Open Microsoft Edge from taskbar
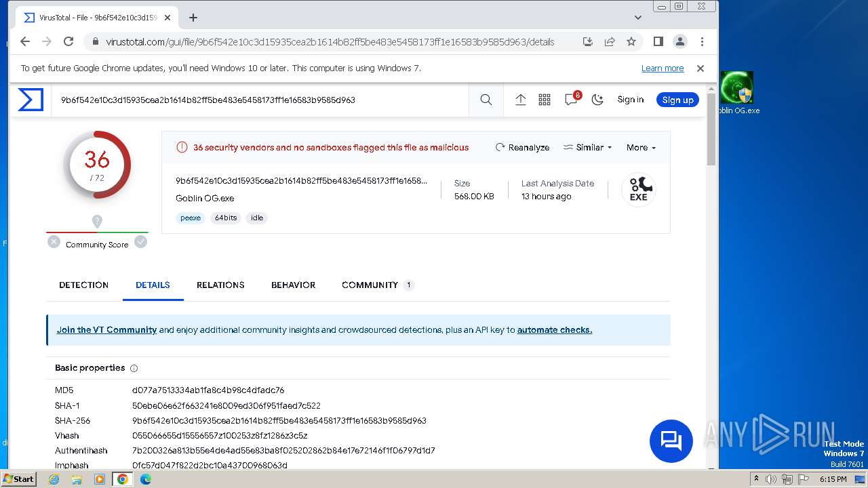Viewport: 868px width, 488px height. pos(146,479)
